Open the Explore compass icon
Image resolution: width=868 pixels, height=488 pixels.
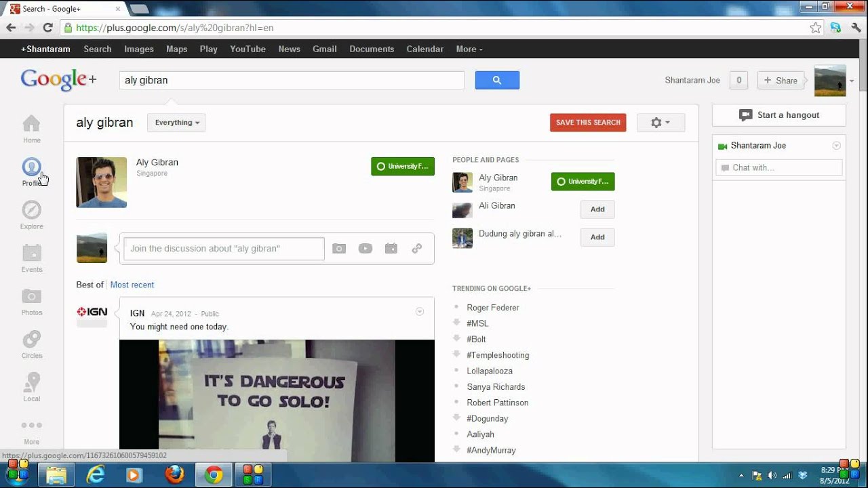(32, 210)
